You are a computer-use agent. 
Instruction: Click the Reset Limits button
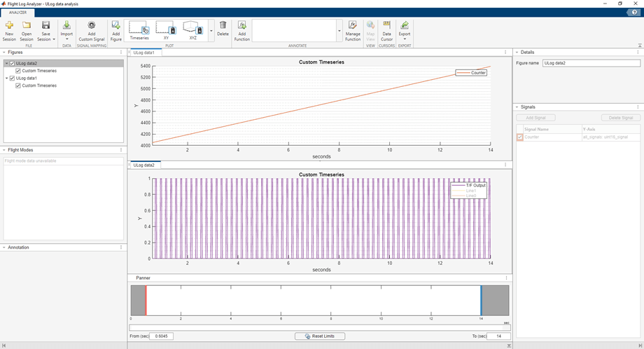pyautogui.click(x=320, y=336)
